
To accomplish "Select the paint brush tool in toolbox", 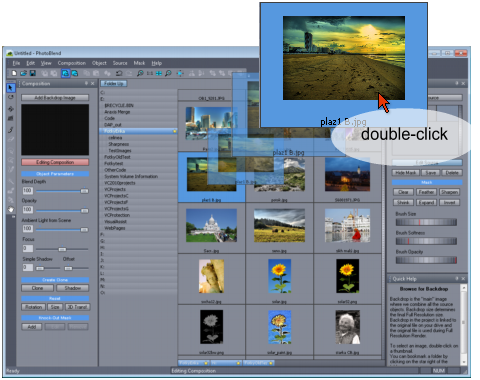I will (x=11, y=130).
